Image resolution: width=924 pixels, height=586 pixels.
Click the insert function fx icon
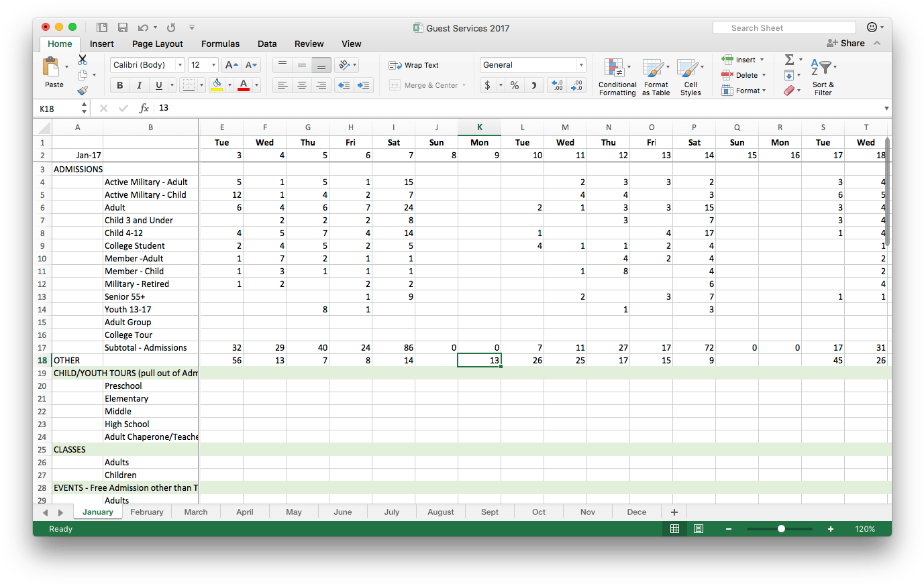144,108
